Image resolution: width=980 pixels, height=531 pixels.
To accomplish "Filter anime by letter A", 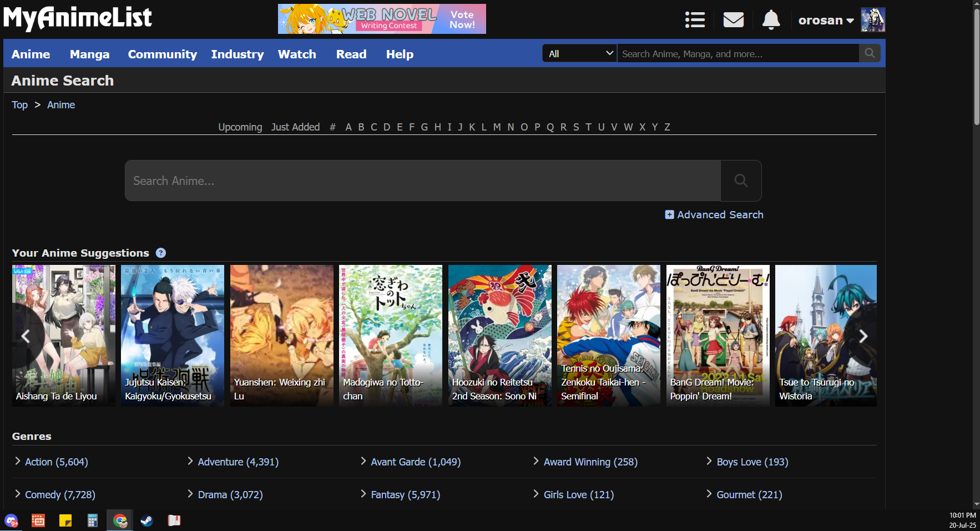I will [348, 127].
